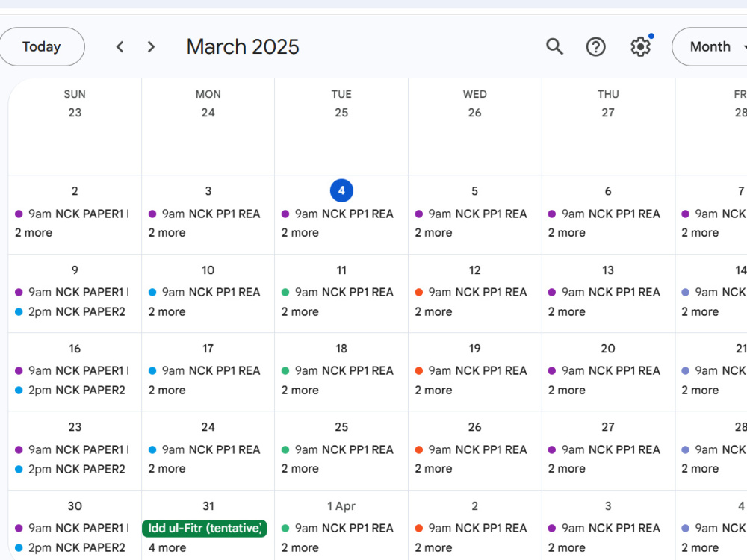
Task: Open 9am NCK PP1 REA on March 6
Action: pyautogui.click(x=605, y=214)
